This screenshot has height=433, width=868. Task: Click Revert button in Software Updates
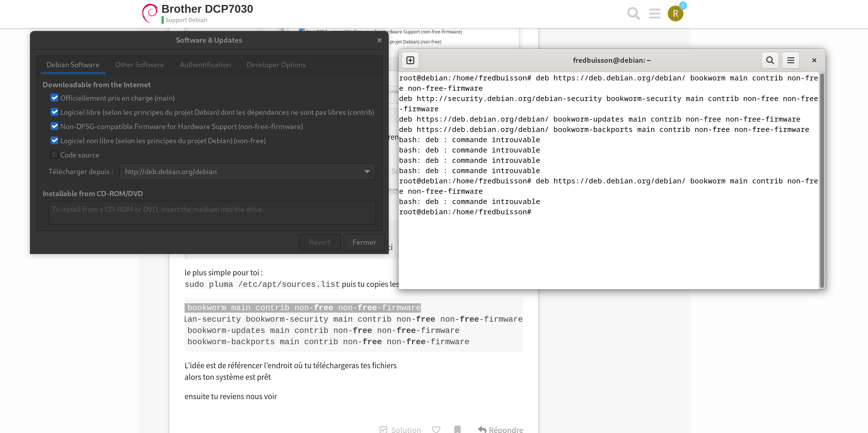pyautogui.click(x=320, y=242)
